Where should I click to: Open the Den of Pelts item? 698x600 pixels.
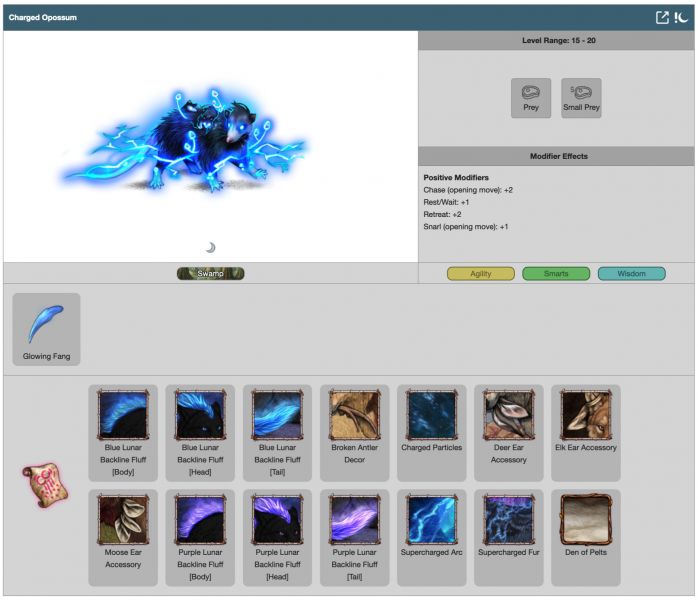pyautogui.click(x=585, y=519)
